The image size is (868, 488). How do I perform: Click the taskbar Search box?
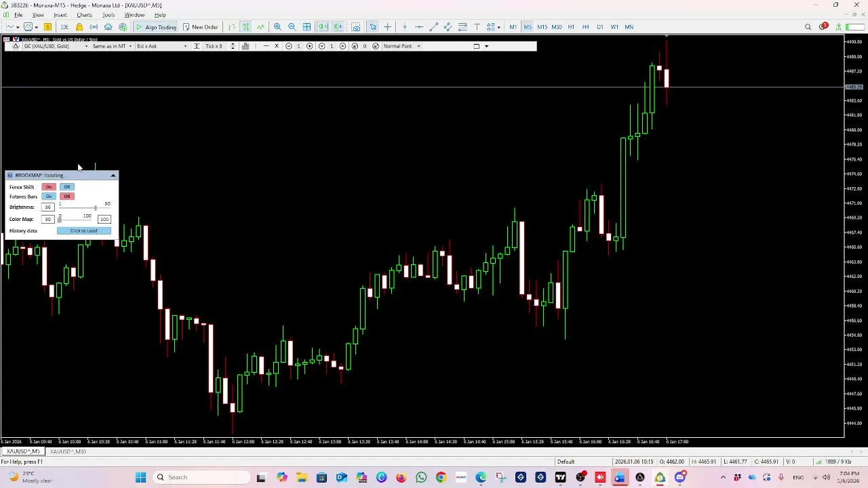point(202,477)
